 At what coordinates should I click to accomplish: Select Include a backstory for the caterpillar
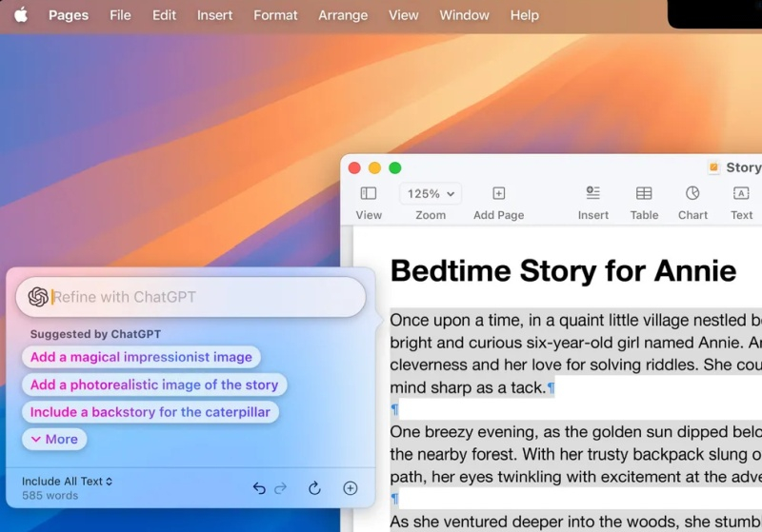[x=150, y=412]
